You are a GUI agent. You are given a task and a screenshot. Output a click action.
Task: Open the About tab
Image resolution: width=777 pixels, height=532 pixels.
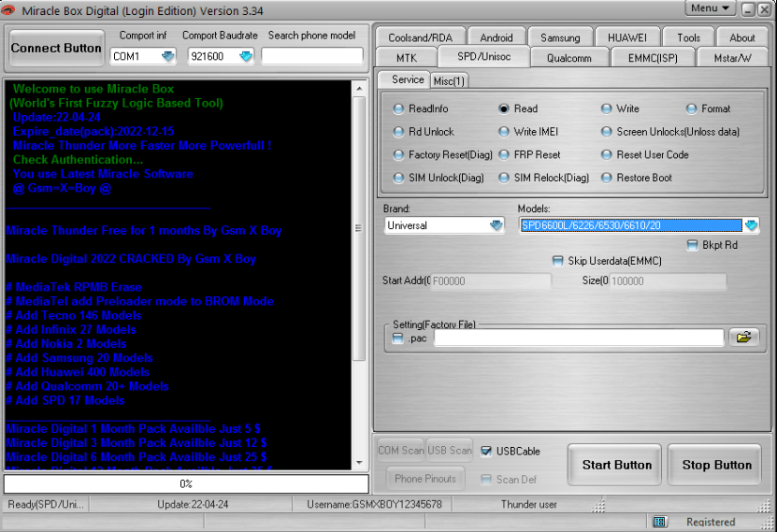pyautogui.click(x=741, y=37)
